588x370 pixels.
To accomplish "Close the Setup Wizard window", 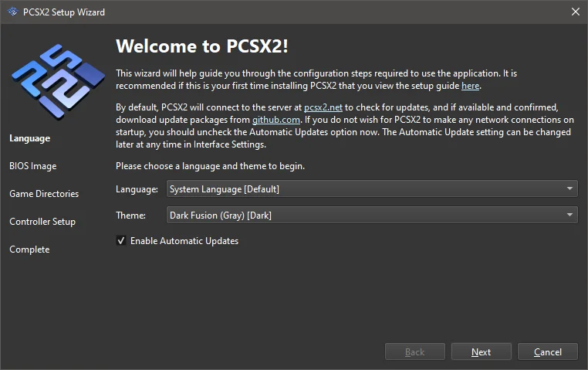I will [575, 12].
